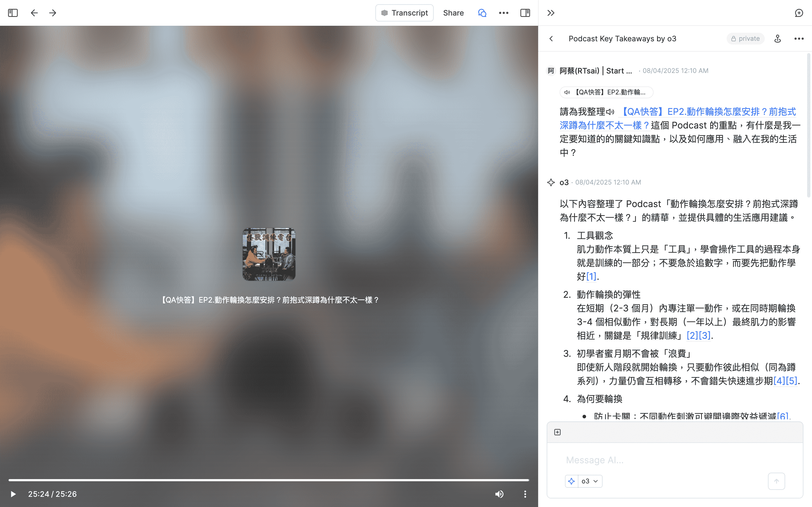Open citation [1] in the summary
This screenshot has width=812, height=507.
pyautogui.click(x=592, y=276)
